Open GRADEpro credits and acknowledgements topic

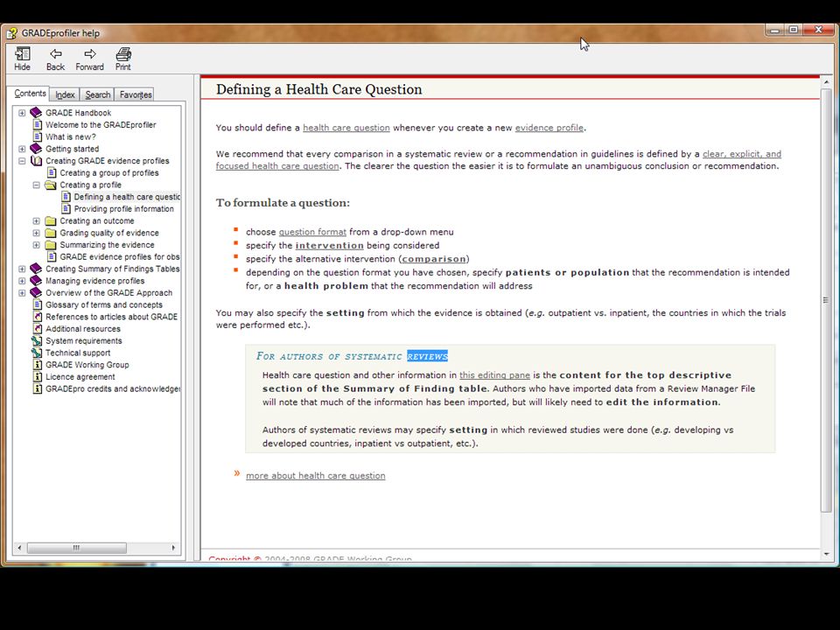coord(113,388)
